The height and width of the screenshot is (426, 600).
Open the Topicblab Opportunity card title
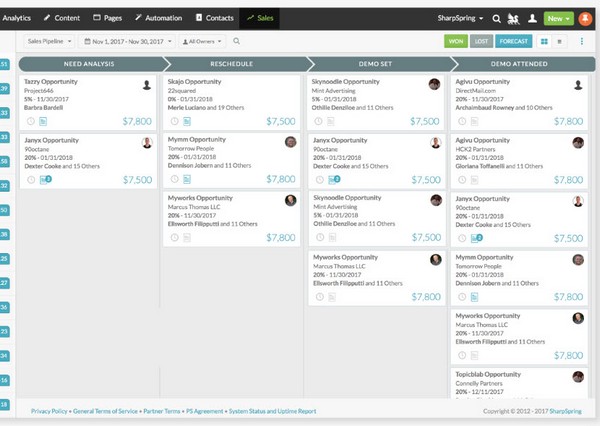[x=488, y=374]
